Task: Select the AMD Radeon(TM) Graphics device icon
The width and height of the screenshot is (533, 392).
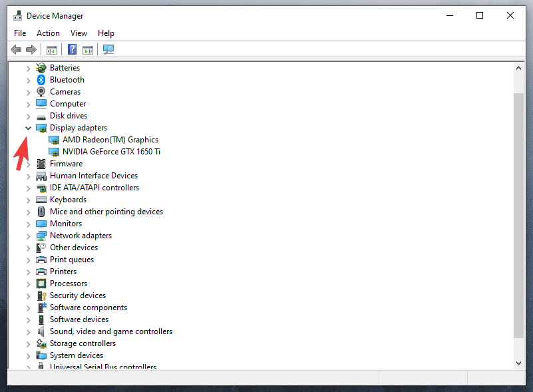Action: [x=54, y=140]
